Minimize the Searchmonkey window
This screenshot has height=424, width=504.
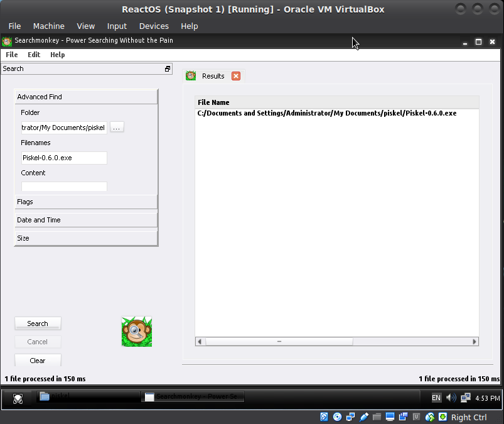pyautogui.click(x=465, y=42)
